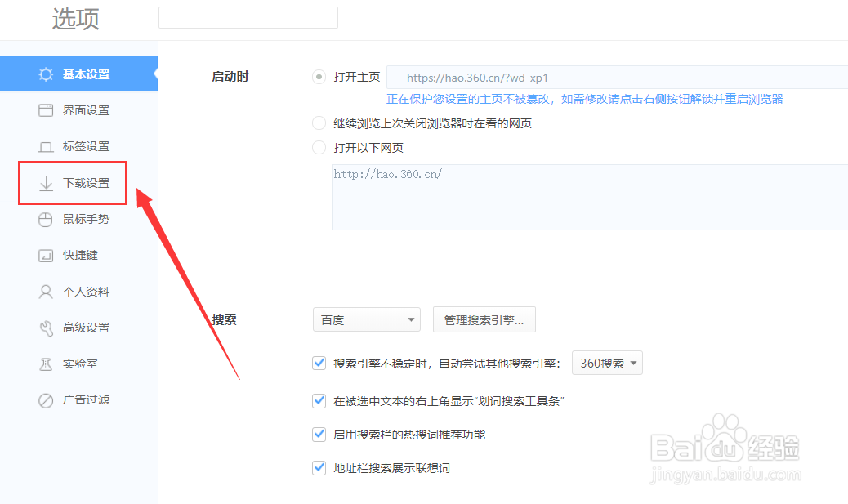Click 管理搜索引擎... button
848x504 pixels.
tap(484, 319)
